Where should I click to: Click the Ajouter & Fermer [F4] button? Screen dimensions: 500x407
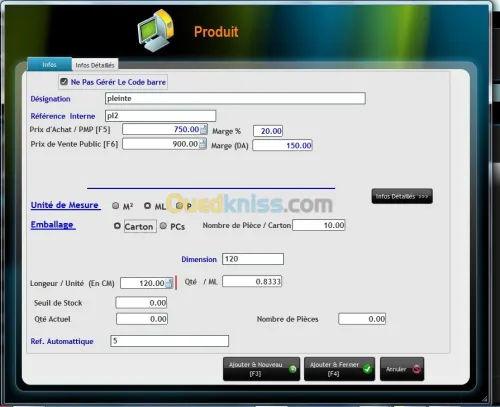[x=339, y=369]
